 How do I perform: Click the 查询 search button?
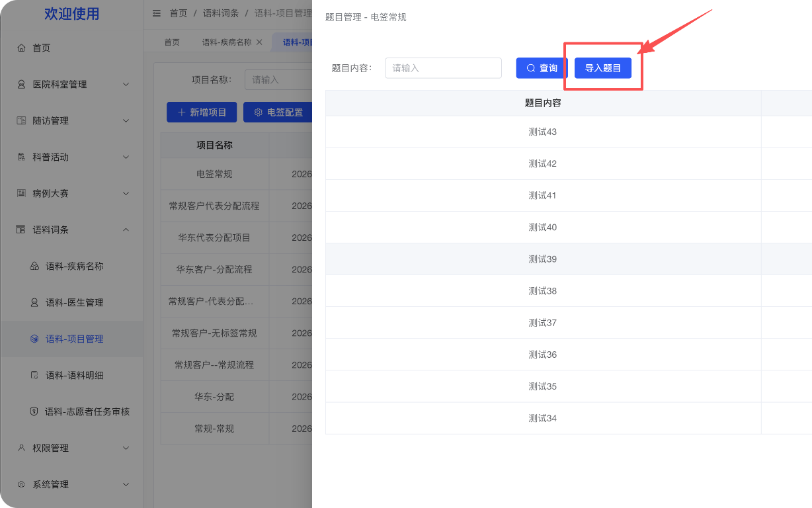(x=542, y=68)
